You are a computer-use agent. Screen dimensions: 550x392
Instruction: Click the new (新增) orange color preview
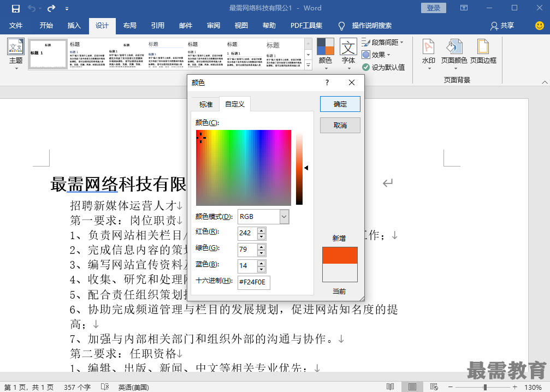pyautogui.click(x=340, y=256)
